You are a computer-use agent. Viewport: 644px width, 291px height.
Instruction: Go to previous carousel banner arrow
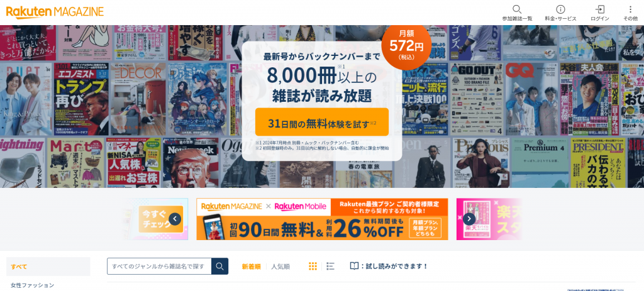[x=175, y=219]
